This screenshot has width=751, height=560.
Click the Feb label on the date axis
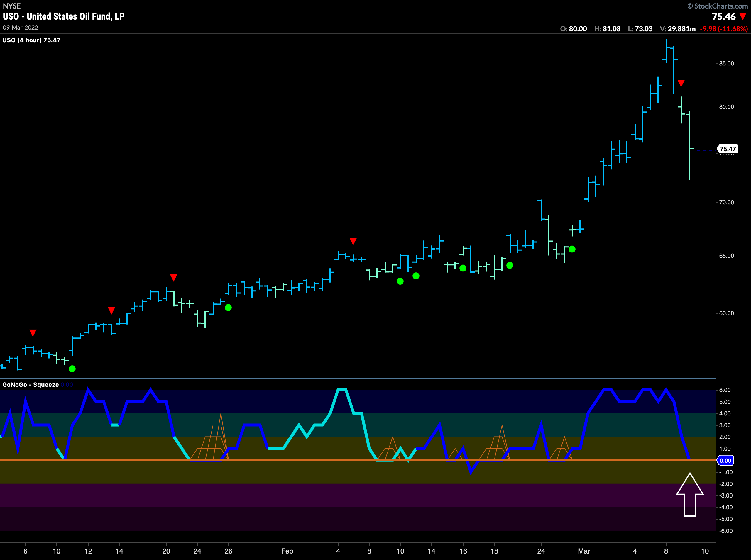coord(287,551)
